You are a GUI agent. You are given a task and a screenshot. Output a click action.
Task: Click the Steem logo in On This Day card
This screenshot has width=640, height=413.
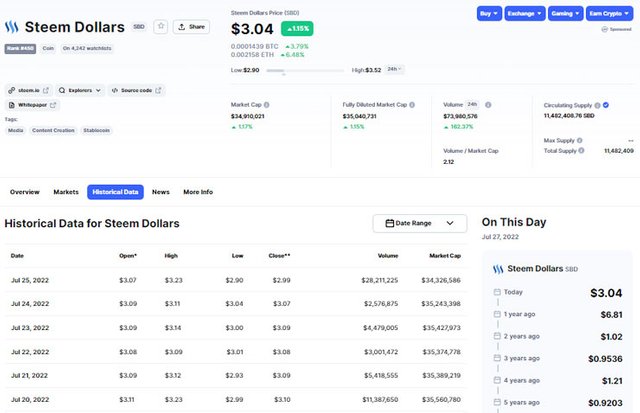498,269
